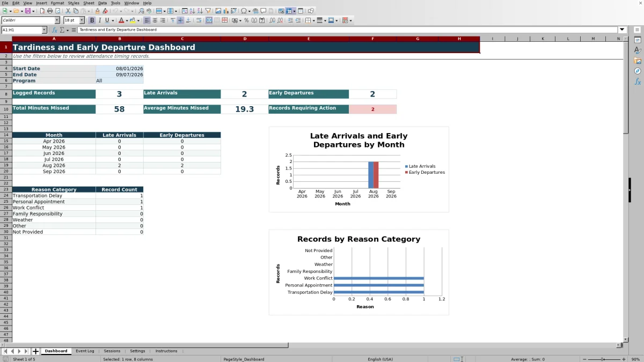Open the sidebar Functions panel
This screenshot has width=644, height=362.
[x=638, y=82]
